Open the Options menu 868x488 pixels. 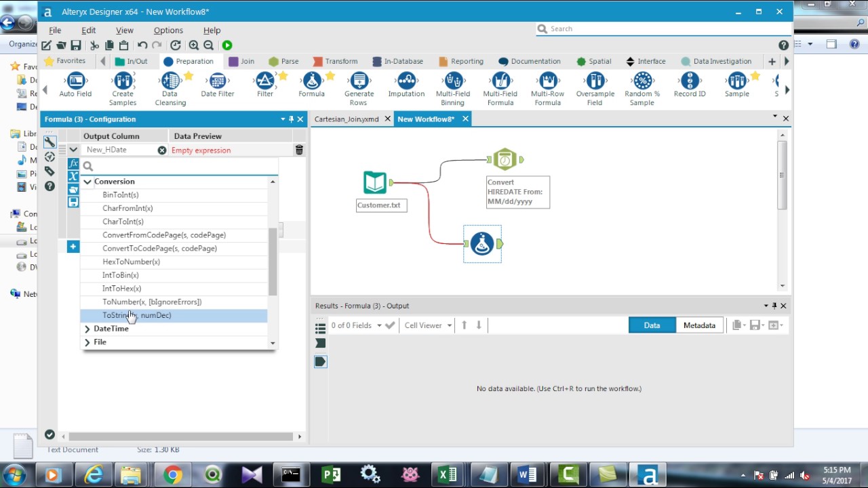point(168,30)
